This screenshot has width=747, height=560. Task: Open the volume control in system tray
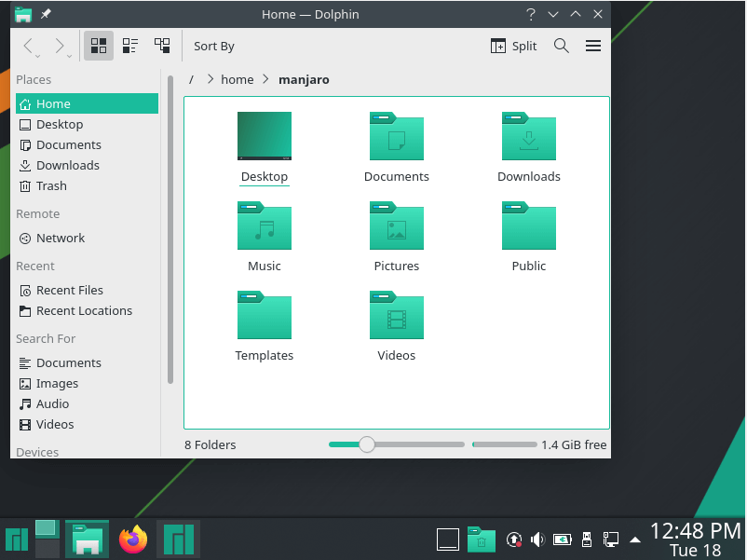pos(537,539)
